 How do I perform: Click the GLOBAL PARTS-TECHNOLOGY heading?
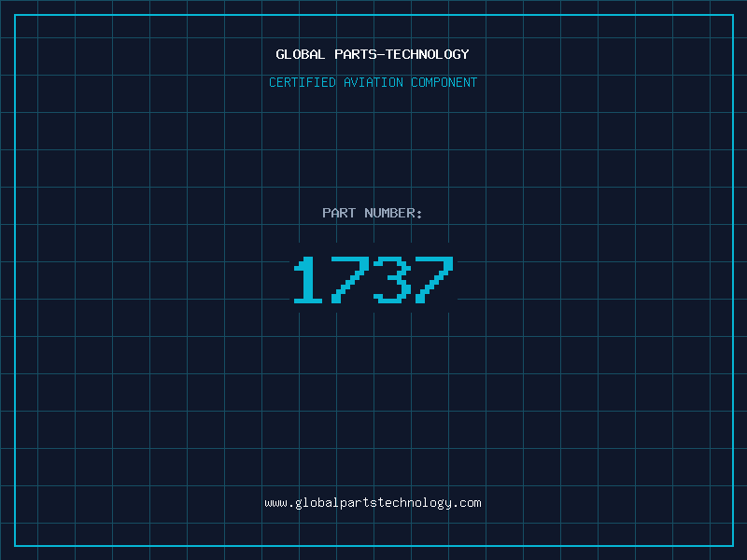point(373,54)
